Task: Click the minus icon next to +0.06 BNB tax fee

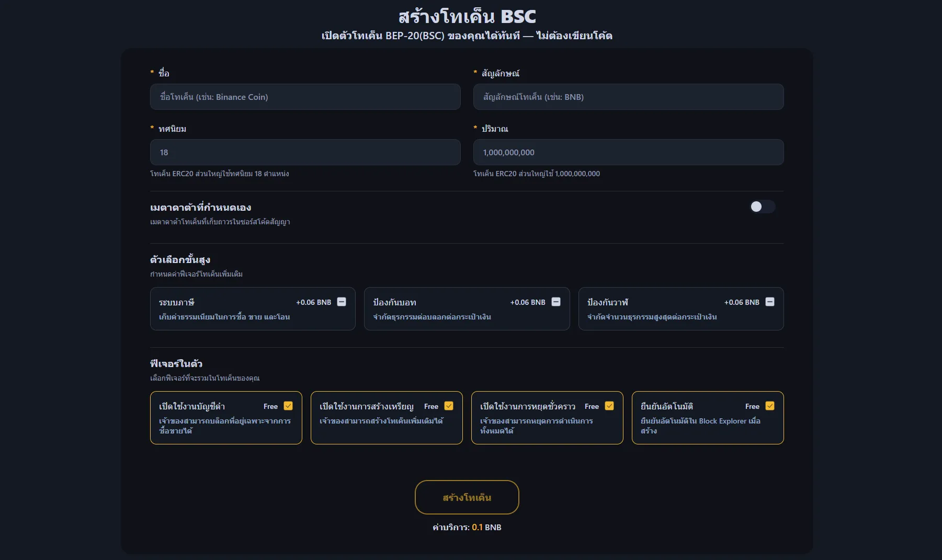Action: click(342, 302)
